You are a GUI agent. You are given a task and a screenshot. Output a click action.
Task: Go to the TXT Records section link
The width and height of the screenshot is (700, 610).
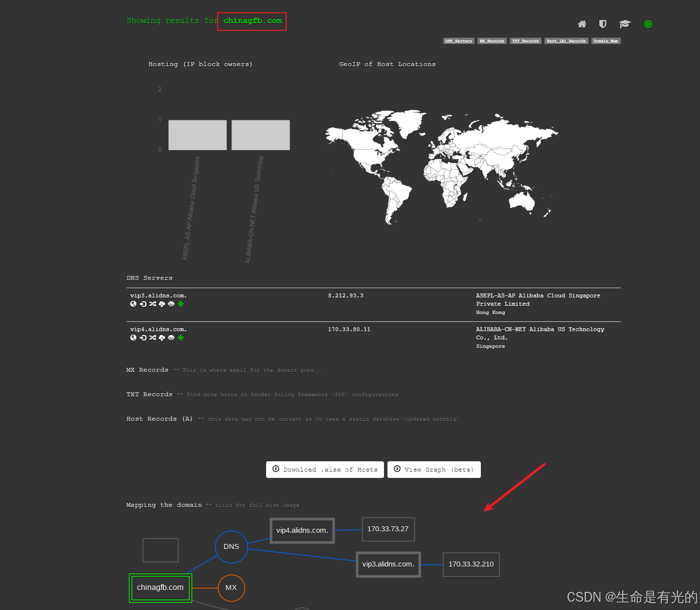(x=525, y=41)
